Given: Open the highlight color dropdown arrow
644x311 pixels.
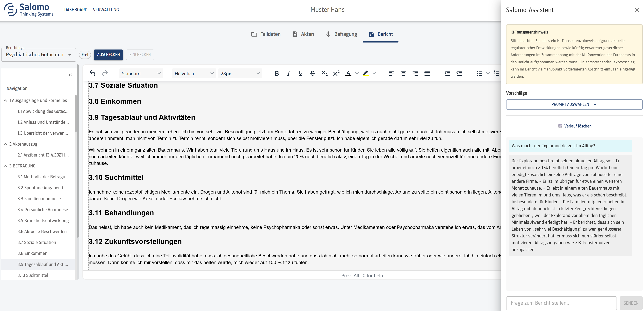Looking at the screenshot, I should [374, 73].
